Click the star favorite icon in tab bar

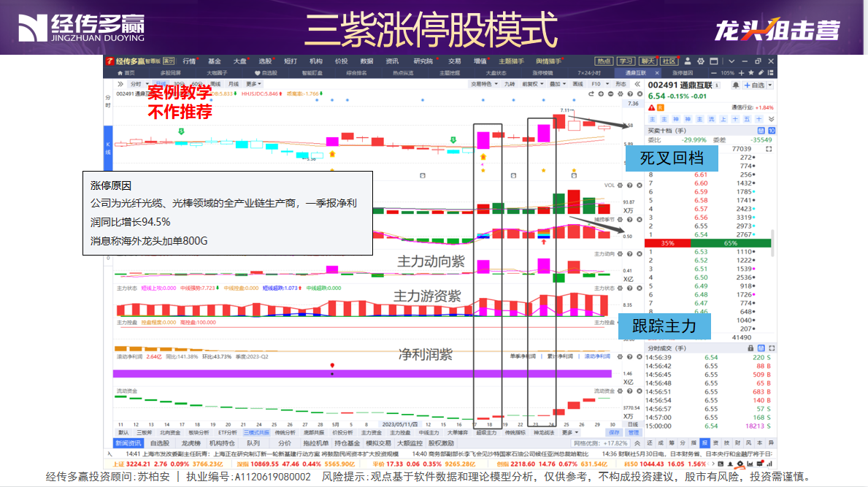750,73
